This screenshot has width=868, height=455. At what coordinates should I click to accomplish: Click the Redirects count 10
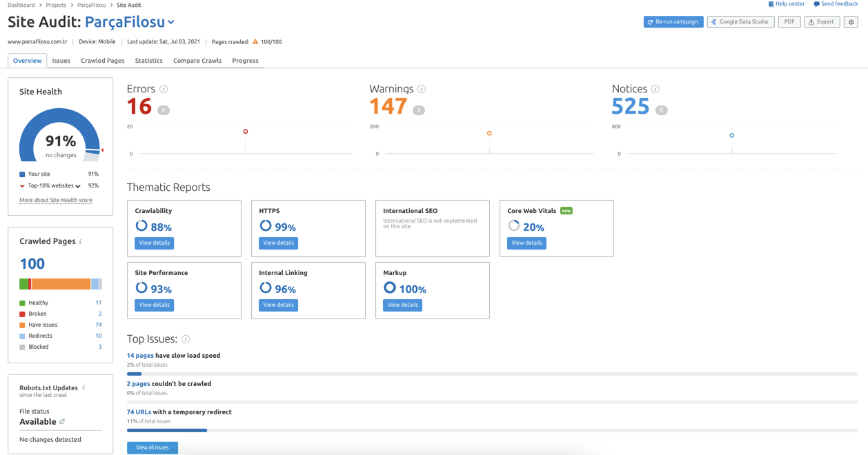99,336
